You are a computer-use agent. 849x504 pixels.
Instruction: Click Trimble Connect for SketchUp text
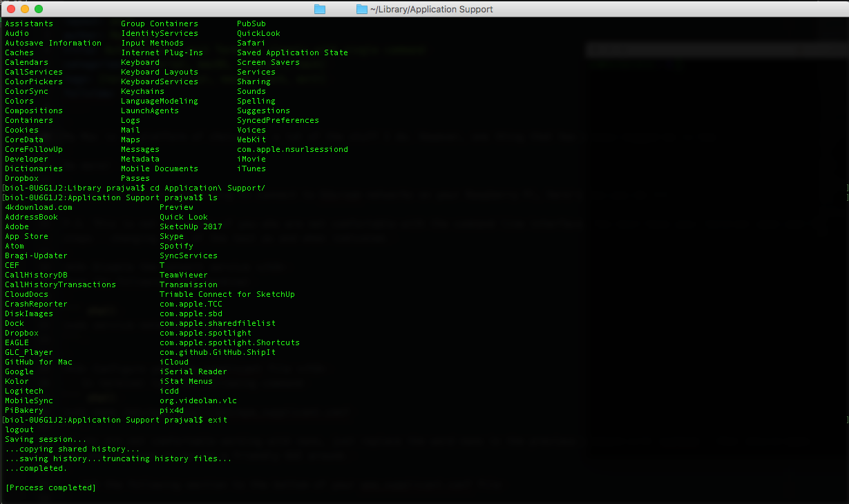click(x=227, y=294)
